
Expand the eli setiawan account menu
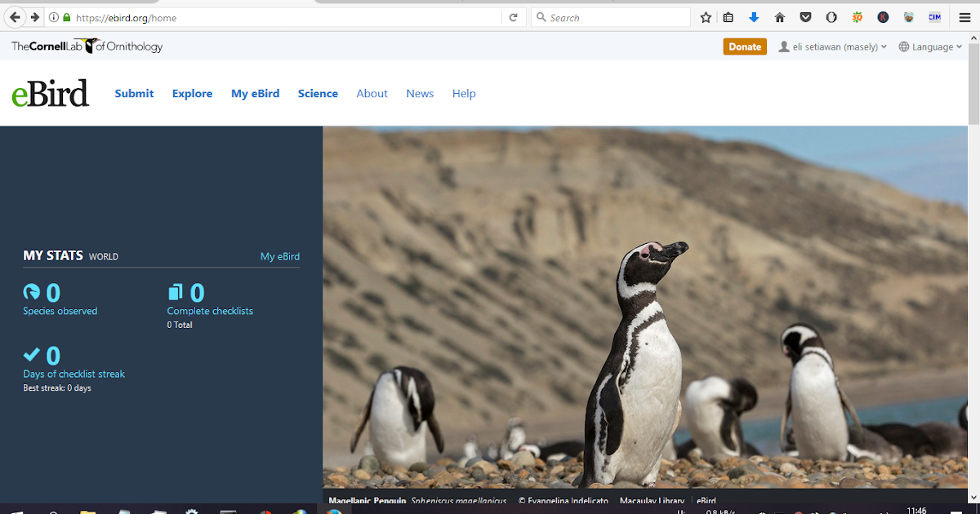[x=831, y=47]
